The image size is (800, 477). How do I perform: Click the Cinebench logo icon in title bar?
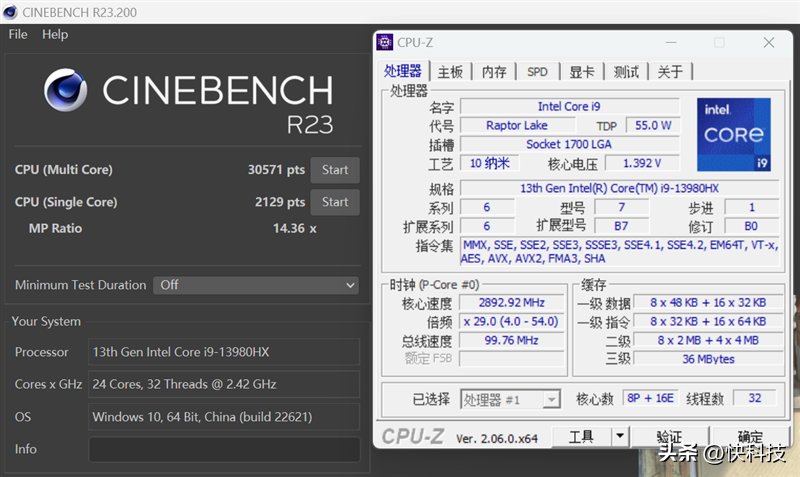(10, 12)
